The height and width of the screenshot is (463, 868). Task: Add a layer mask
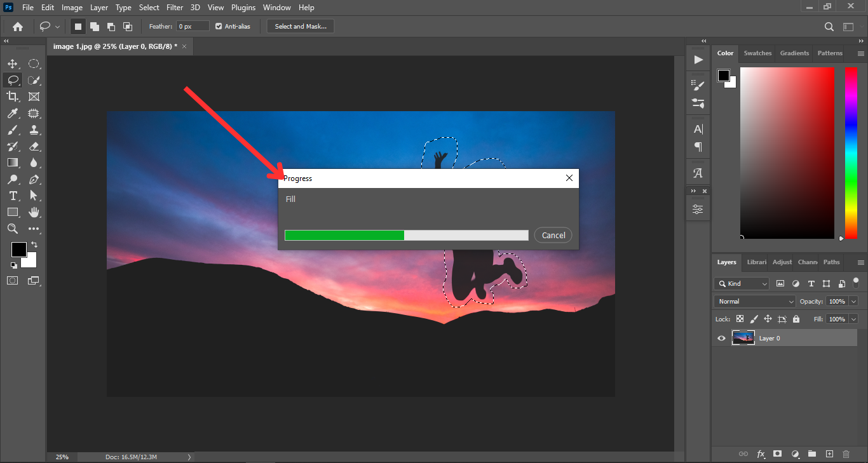click(777, 454)
